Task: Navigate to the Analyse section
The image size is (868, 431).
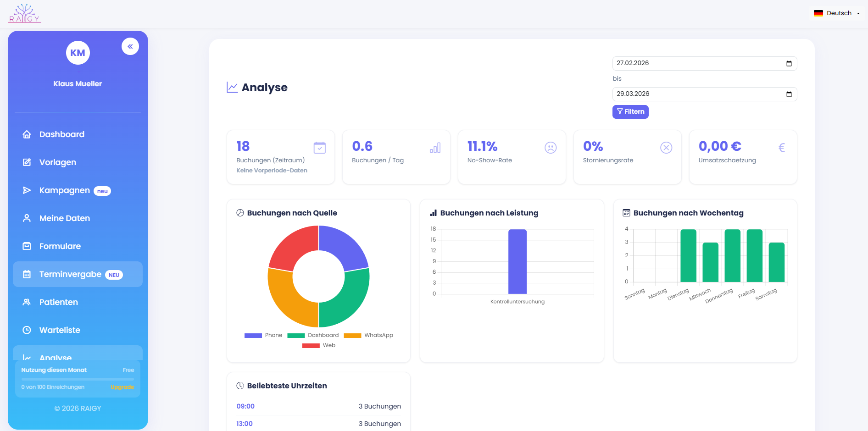Action: [x=55, y=358]
